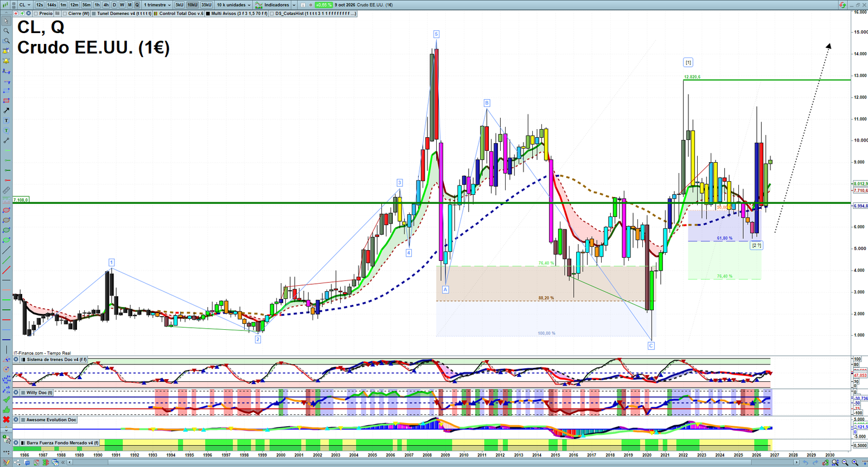Image resolution: width=868 pixels, height=467 pixels.
Task: Switch to the 1h timeframe
Action: [x=97, y=5]
